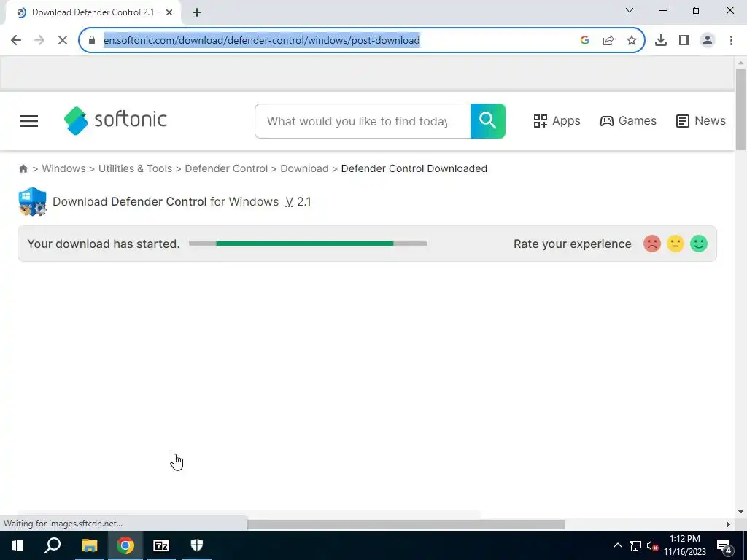Click the disabled forward arrow in Chrome
This screenshot has height=560, width=747.
[39, 41]
